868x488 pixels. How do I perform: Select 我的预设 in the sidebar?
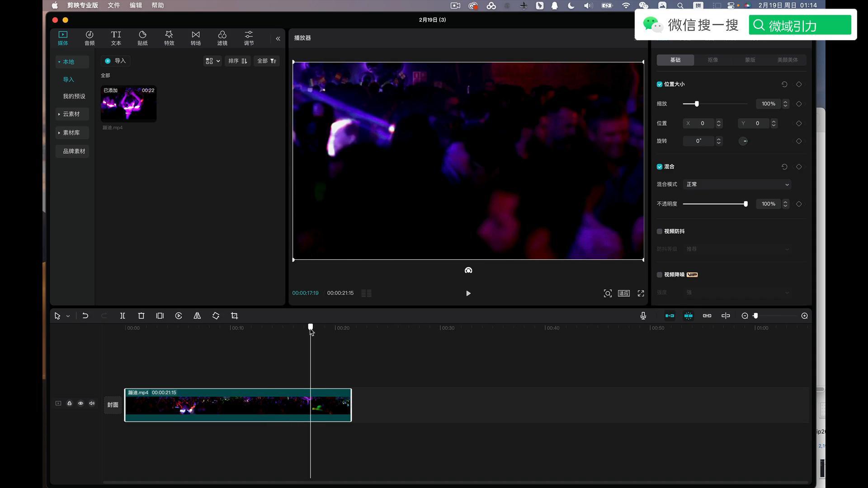(x=74, y=96)
